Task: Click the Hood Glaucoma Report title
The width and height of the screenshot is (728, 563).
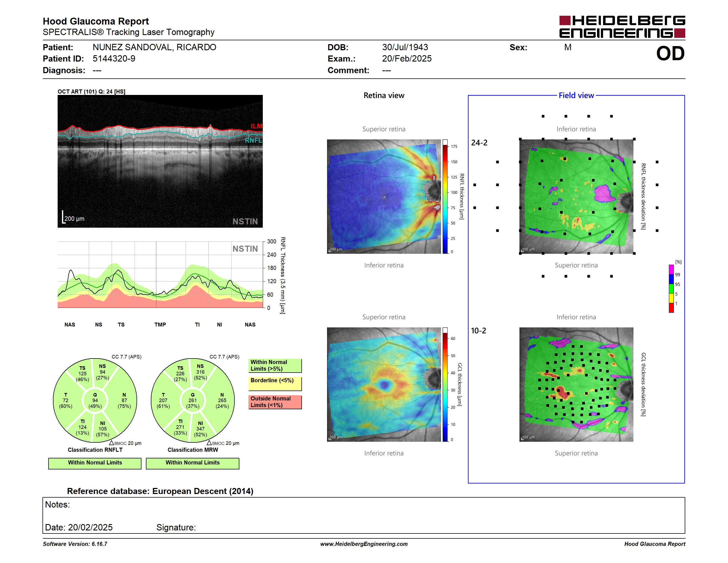Action: pos(96,21)
